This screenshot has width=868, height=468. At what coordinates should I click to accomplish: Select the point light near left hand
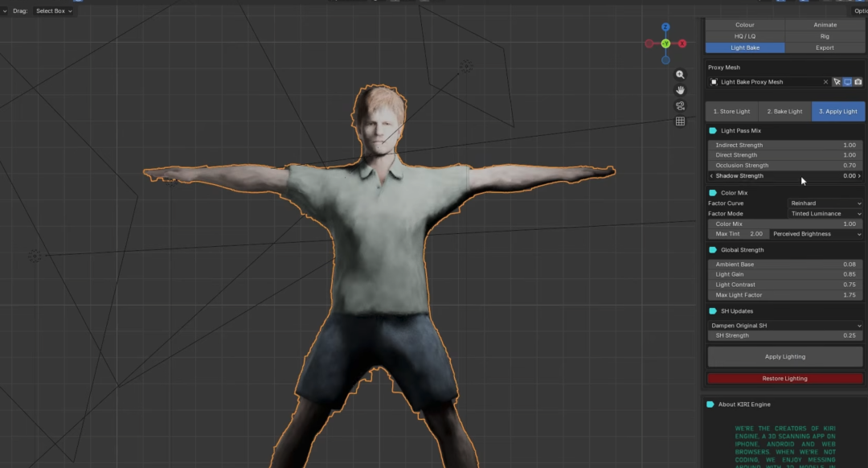click(170, 181)
